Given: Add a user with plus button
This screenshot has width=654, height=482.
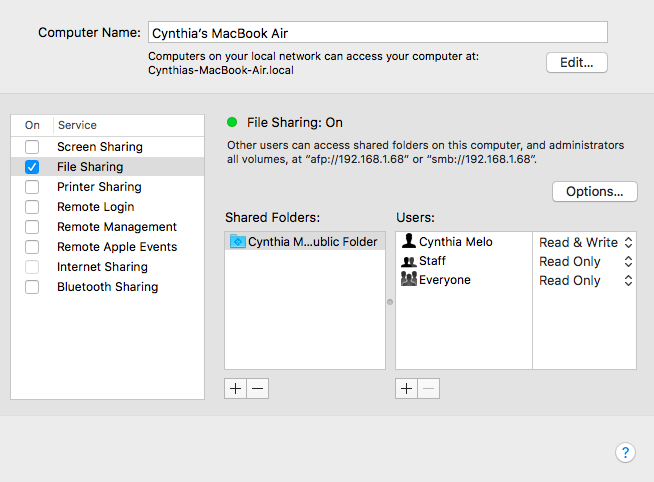Looking at the screenshot, I should click(x=407, y=389).
